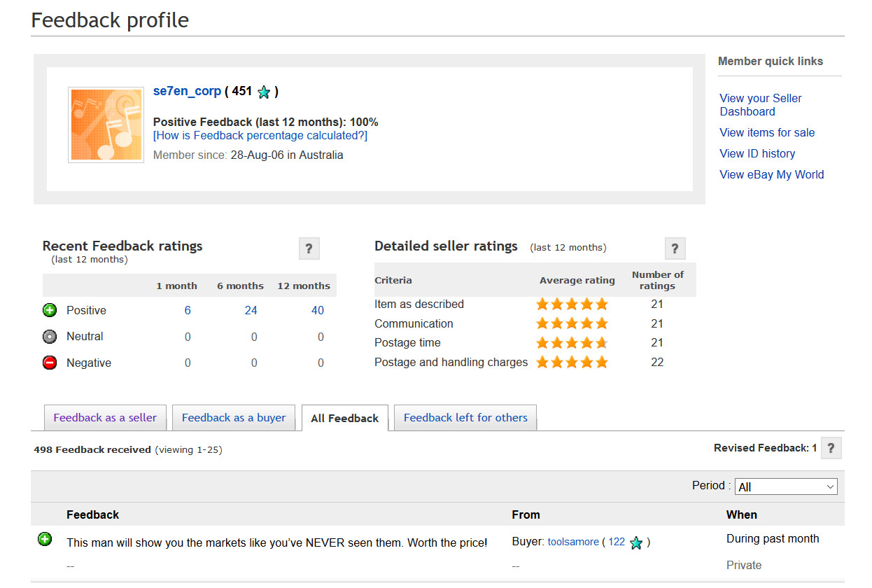Click the green Positive icon in Recent Feedback ratings

coord(50,310)
